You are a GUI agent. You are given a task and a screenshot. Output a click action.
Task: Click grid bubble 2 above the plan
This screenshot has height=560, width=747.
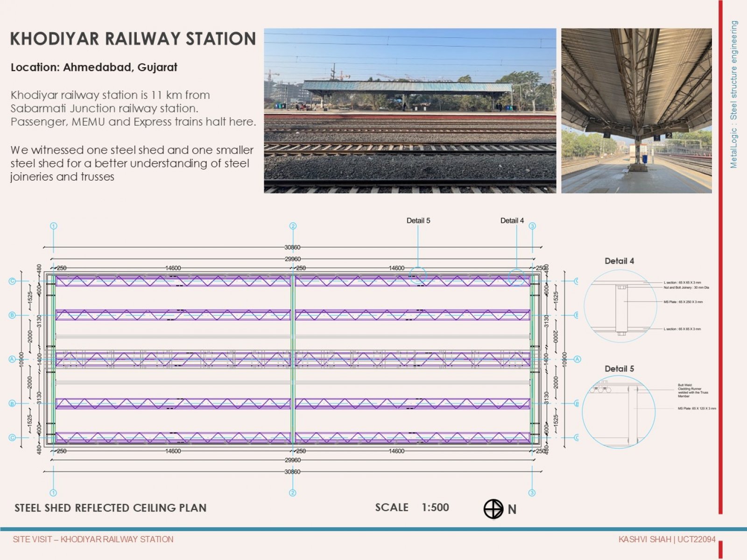tap(293, 226)
